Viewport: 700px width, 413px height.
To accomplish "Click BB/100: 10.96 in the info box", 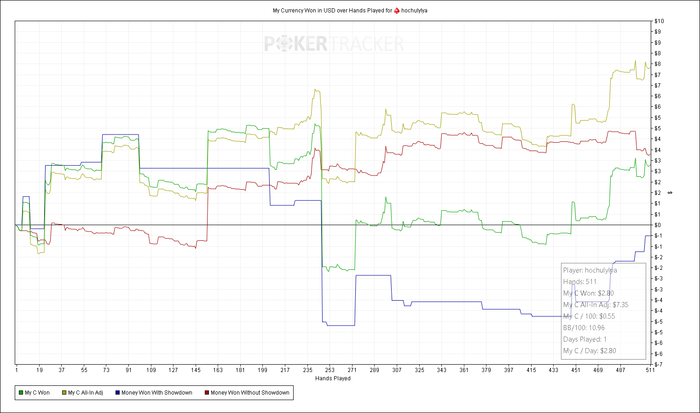I will pyautogui.click(x=583, y=328).
